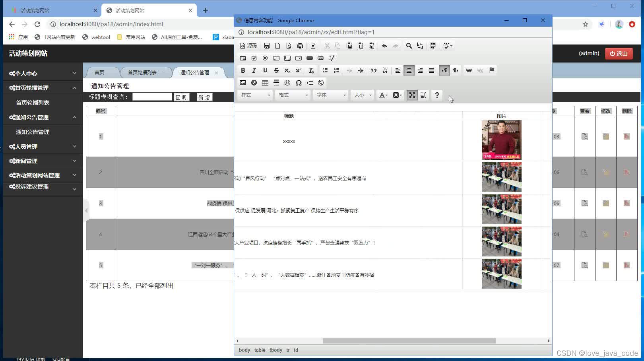Click the Paste from Word icon
This screenshot has width=644, height=361.
(x=371, y=46)
